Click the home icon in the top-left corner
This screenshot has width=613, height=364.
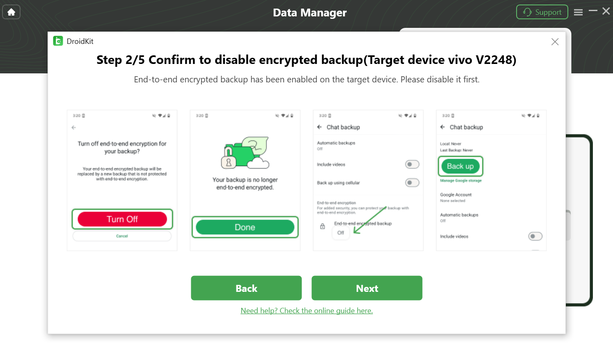[11, 11]
